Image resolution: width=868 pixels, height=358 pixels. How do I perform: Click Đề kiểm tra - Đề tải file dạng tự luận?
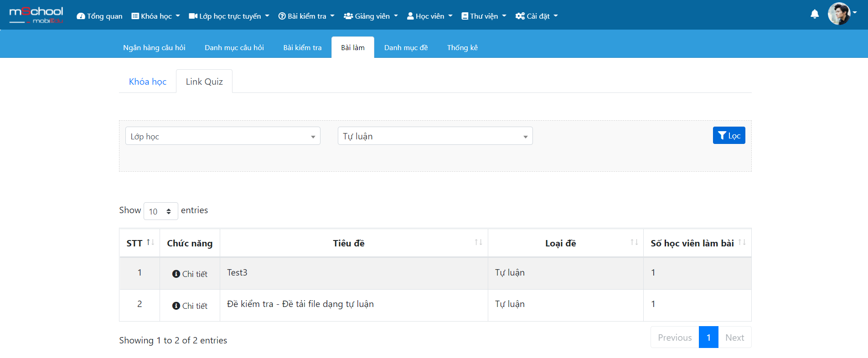click(300, 304)
